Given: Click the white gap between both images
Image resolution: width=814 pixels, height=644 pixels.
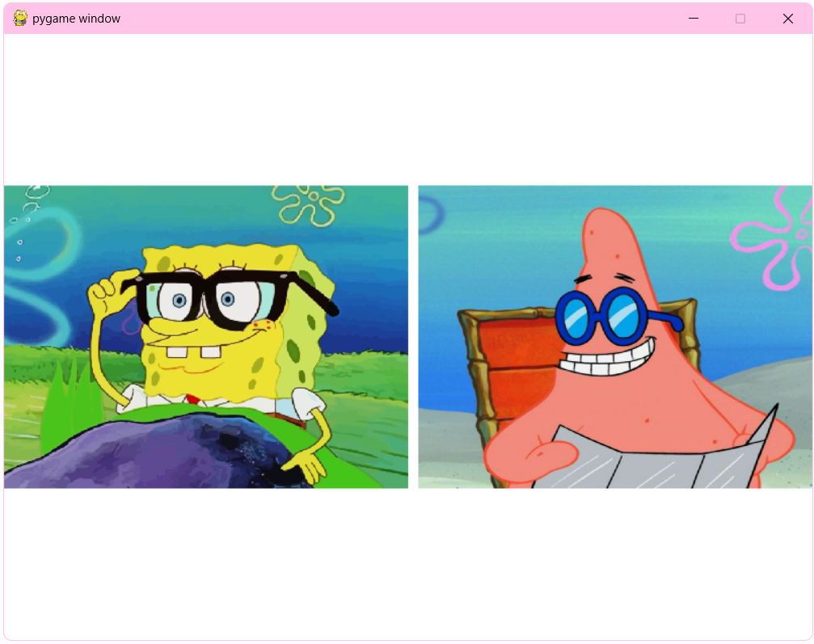Looking at the screenshot, I should click(x=413, y=337).
